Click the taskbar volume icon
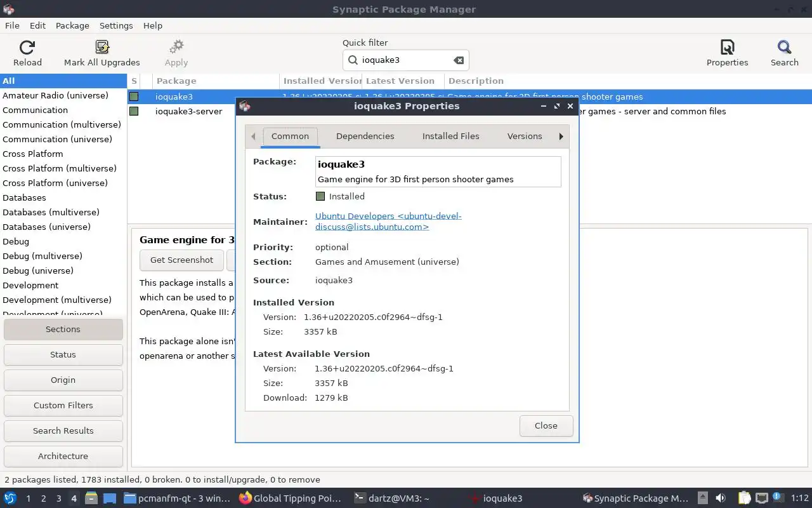This screenshot has width=812, height=508. pos(721,498)
